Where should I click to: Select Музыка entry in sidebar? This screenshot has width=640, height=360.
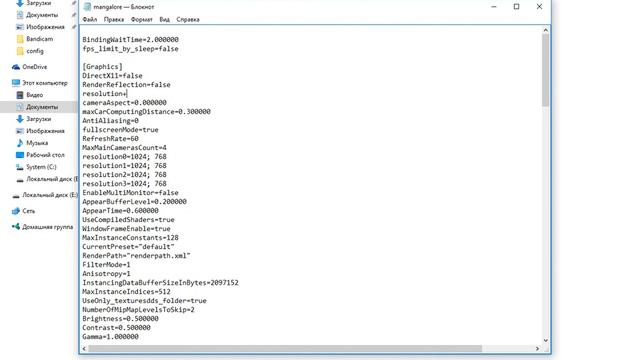[x=37, y=143]
